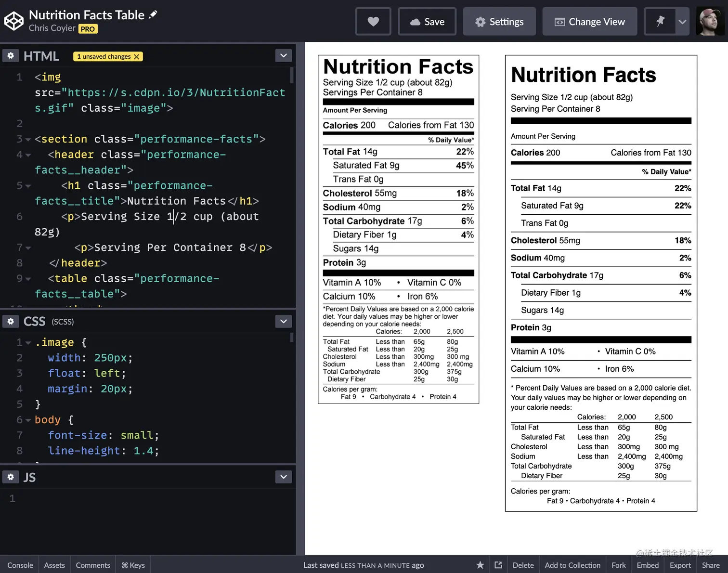The width and height of the screenshot is (728, 573).
Task: Open JS panel dropdown chevron
Action: [x=284, y=477]
